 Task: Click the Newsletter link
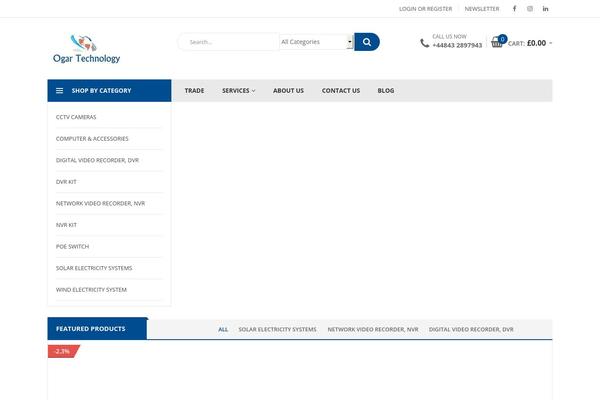(482, 9)
